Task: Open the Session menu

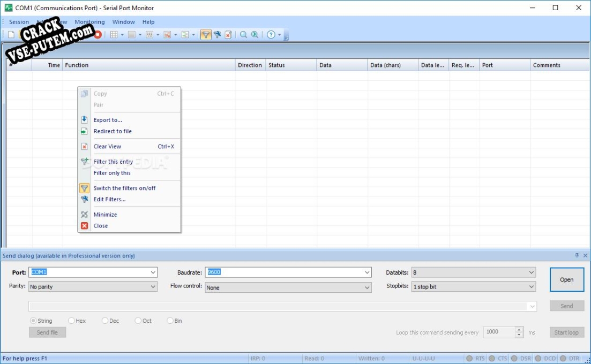Action: 19,22
